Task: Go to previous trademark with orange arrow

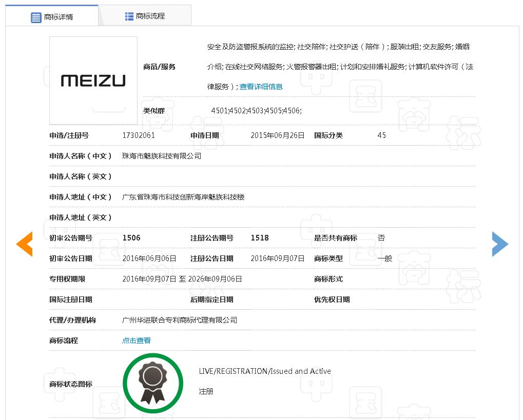Action: [25, 244]
